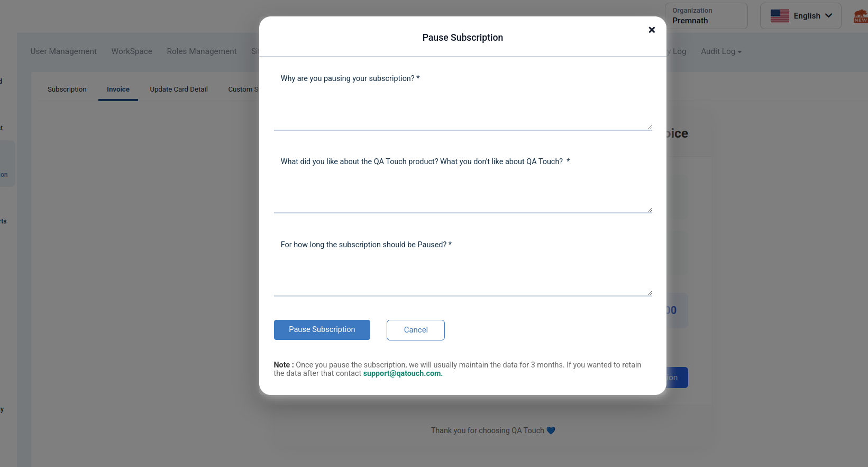868x467 pixels.
Task: Switch to the Subscription tab
Action: [67, 89]
